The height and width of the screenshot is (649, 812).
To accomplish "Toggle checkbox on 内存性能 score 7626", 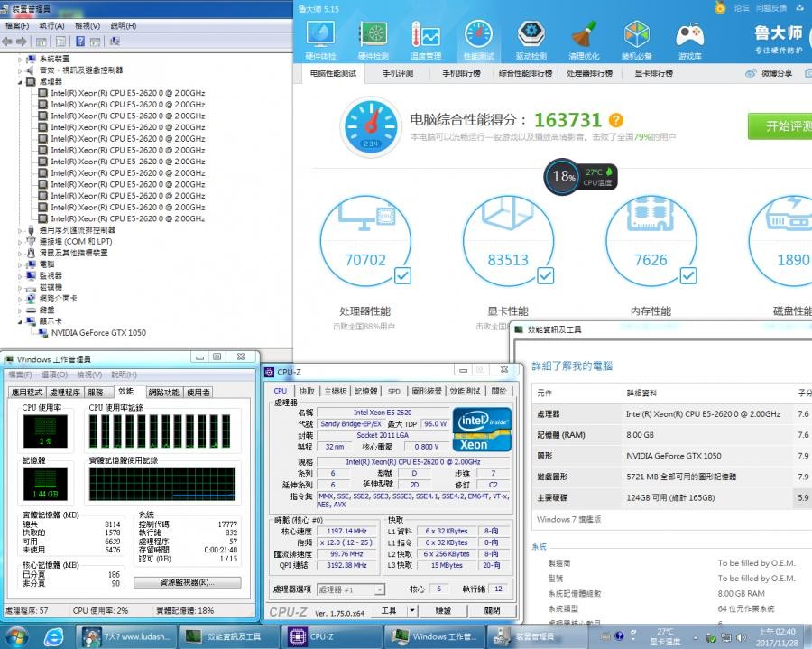I will pyautogui.click(x=688, y=275).
